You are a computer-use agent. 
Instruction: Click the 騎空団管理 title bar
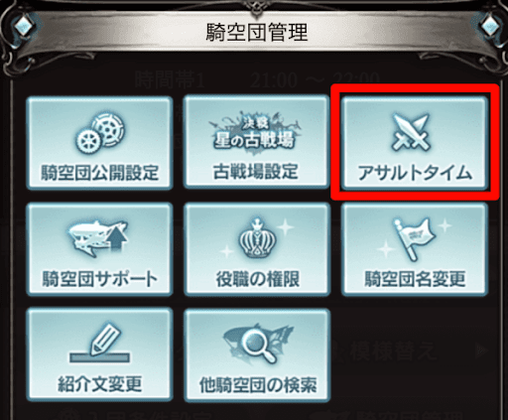point(257,33)
